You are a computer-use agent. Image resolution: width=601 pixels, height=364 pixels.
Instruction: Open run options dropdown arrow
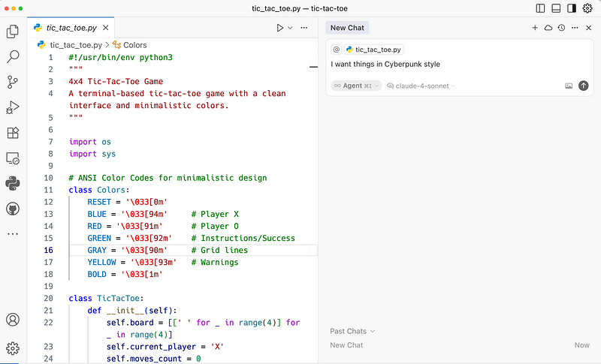(290, 28)
